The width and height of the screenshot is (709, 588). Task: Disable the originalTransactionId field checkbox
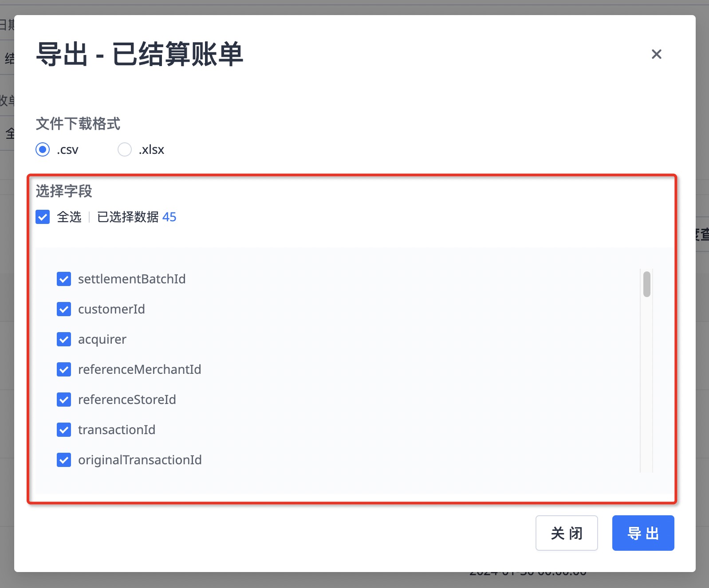tap(64, 460)
